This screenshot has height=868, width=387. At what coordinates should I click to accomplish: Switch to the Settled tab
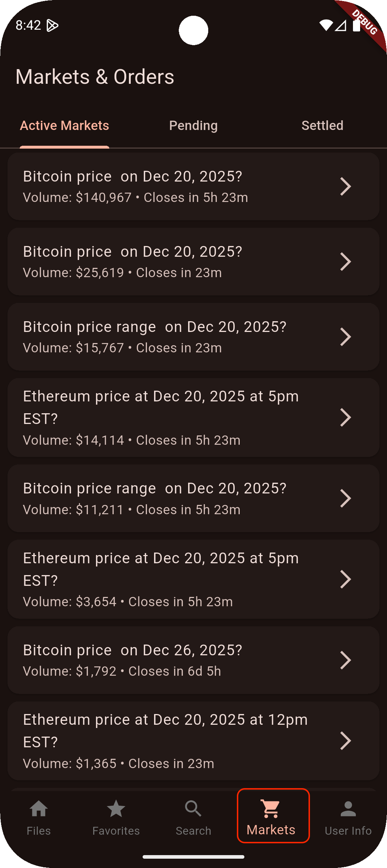point(322,126)
